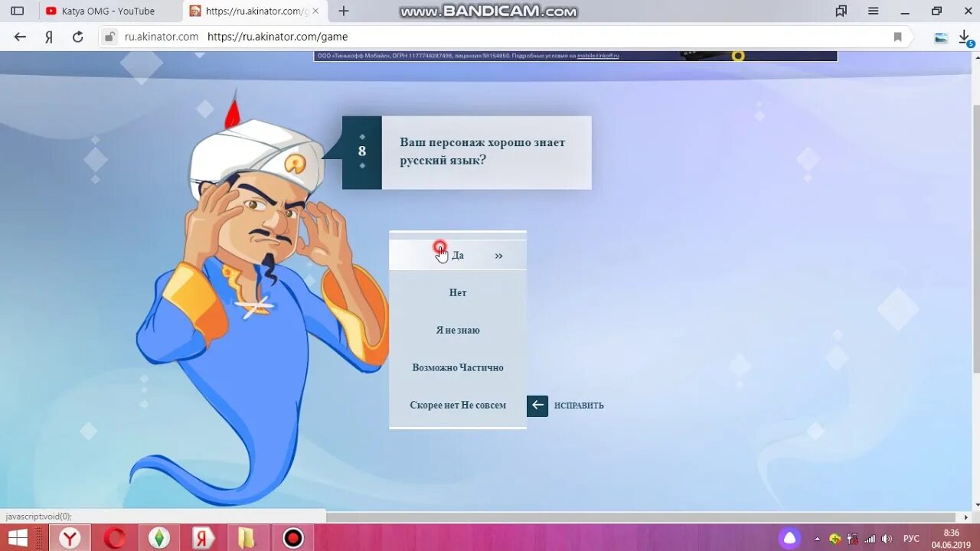
Task: Open Opera from the taskbar
Action: coord(115,538)
